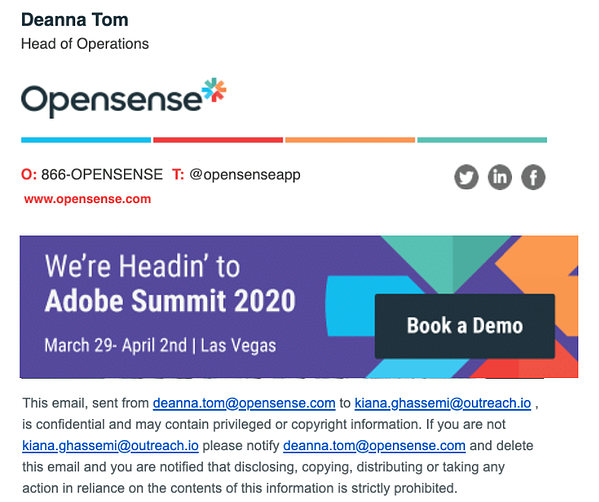Click the Opensense wordmark logo

(x=111, y=101)
